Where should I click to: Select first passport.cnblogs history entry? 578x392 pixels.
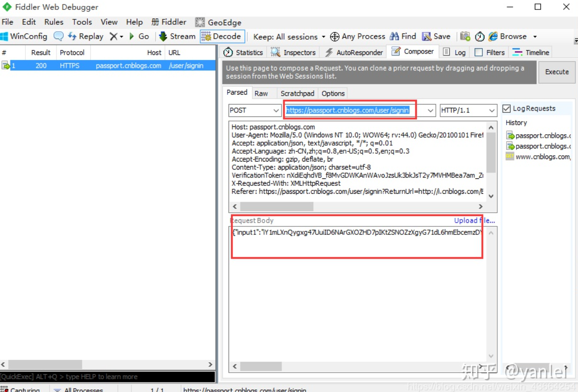538,136
